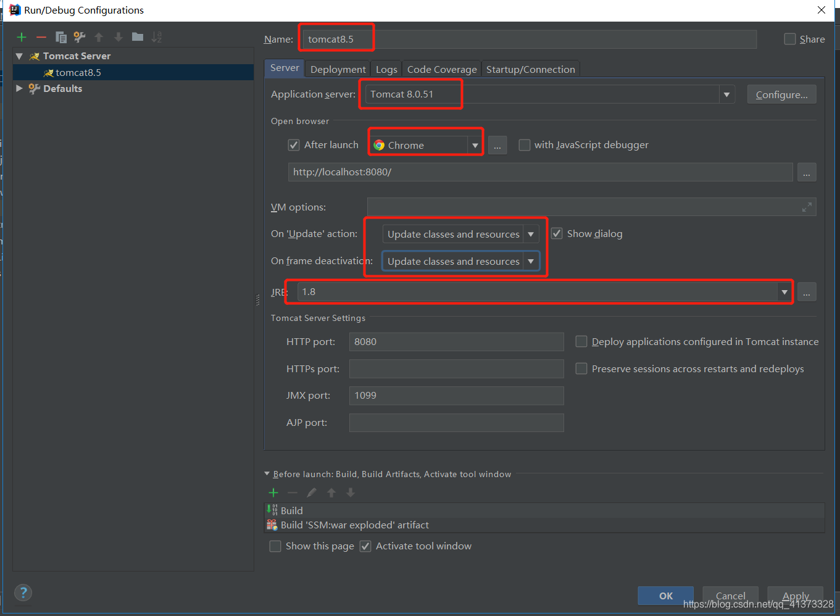This screenshot has height=616, width=840.
Task: Create new folder icon in toolbar
Action: click(x=138, y=37)
